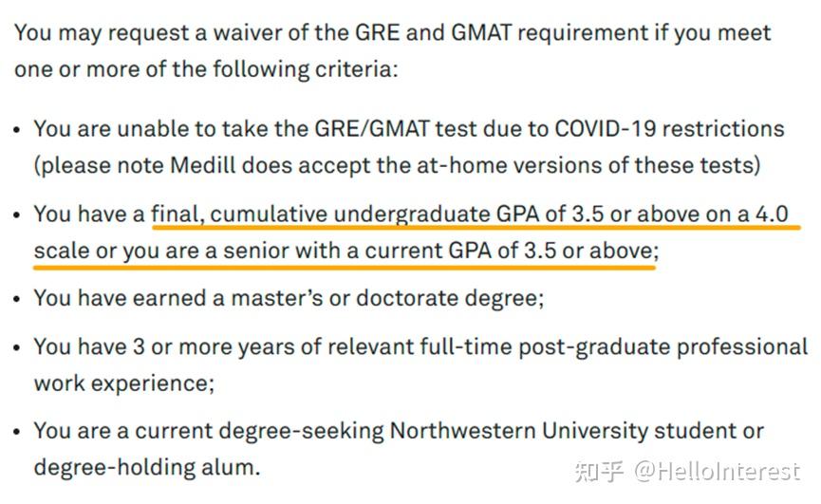This screenshot has width=821, height=504.
Task: Click the text "COVID-19 restrictions"
Action: click(x=670, y=128)
